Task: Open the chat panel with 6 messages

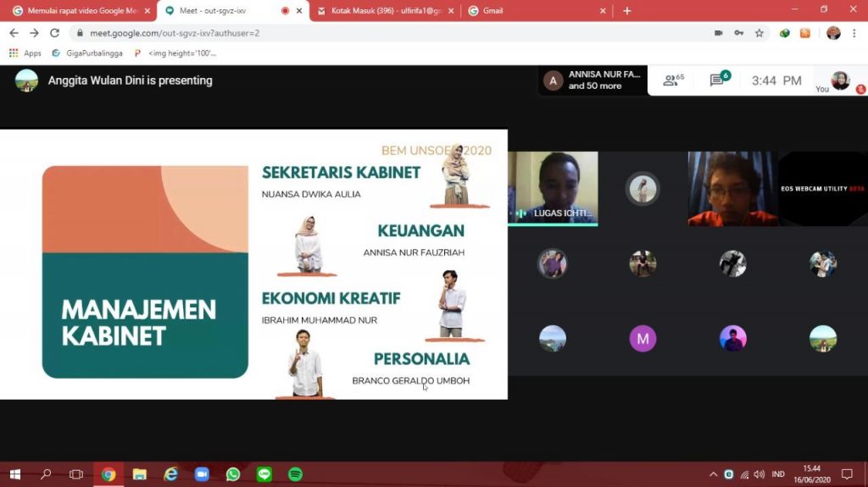Action: 718,80
